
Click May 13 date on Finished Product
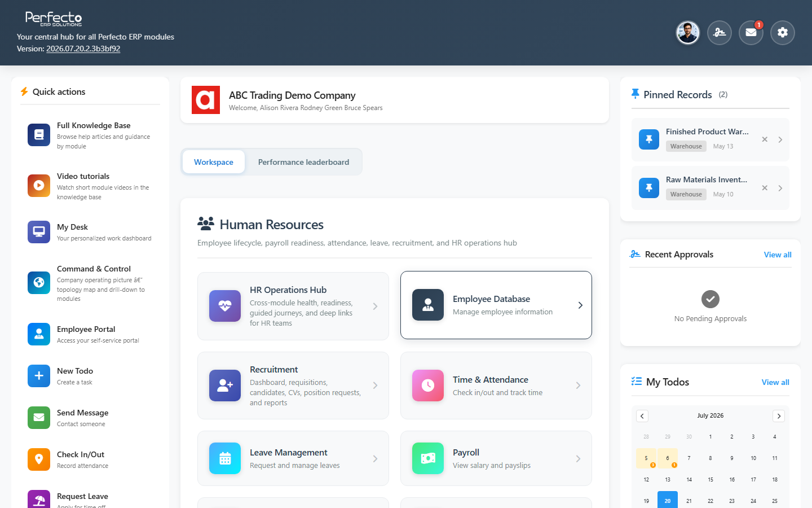[x=723, y=146]
